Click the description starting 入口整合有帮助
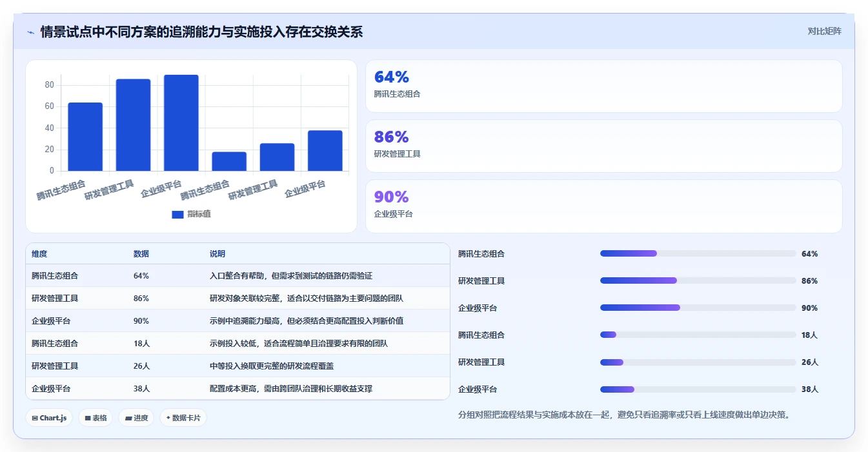Screen dimensions: 868x452 tap(291, 276)
